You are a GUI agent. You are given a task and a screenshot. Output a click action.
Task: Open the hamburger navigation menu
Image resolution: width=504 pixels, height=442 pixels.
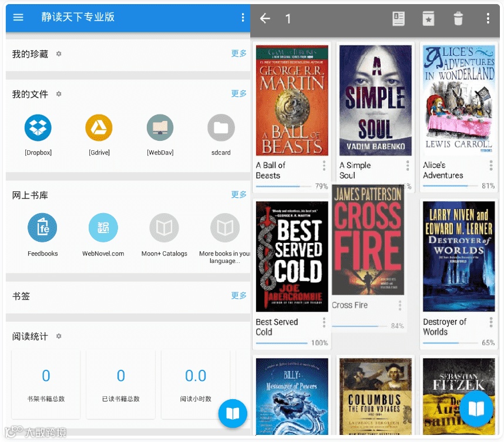(18, 17)
